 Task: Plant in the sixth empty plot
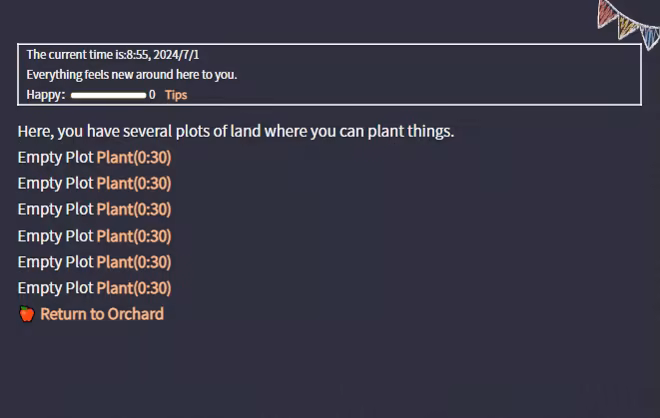[x=134, y=288]
